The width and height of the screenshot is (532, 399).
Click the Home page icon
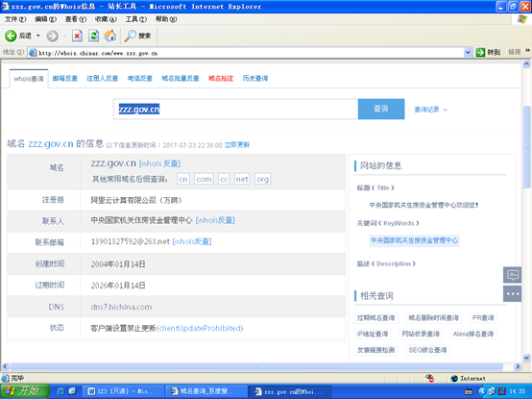coord(109,36)
